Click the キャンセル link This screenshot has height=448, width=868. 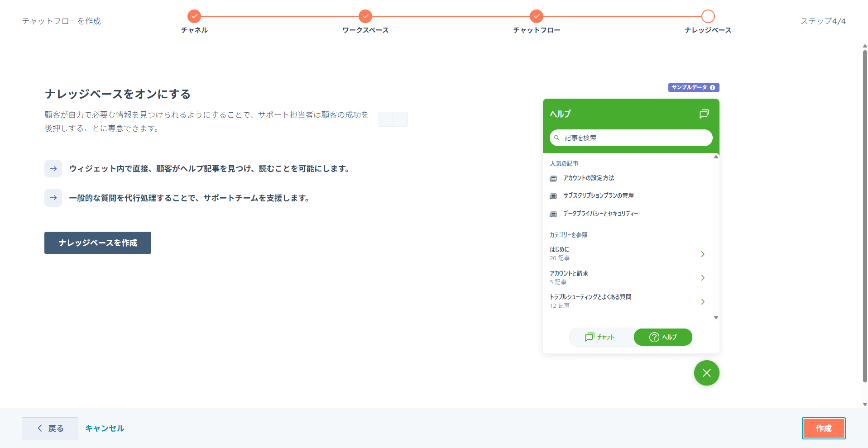tap(105, 428)
